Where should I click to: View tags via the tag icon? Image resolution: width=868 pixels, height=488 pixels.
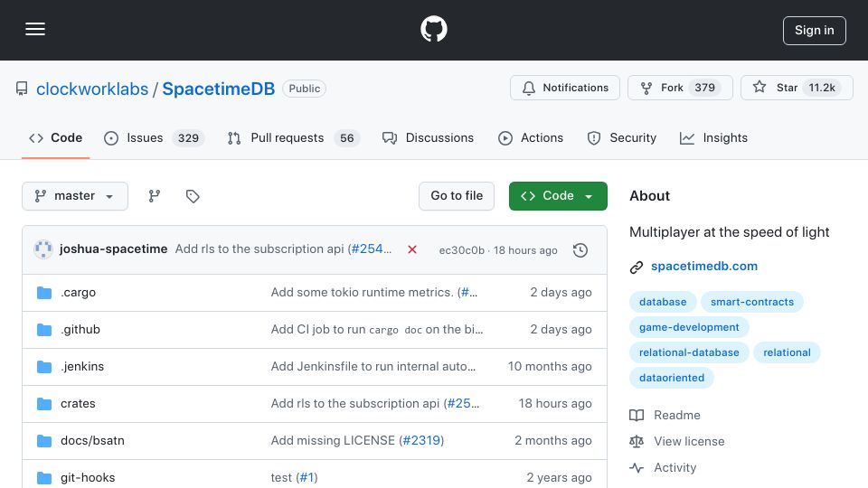coord(193,196)
